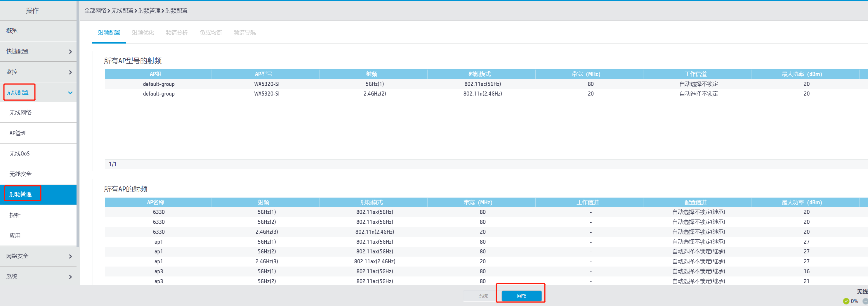The height and width of the screenshot is (306, 868).
Task: Click 自动选择不锁定(继承) in ap1 2.4GHz(3) row
Action: pyautogui.click(x=699, y=262)
